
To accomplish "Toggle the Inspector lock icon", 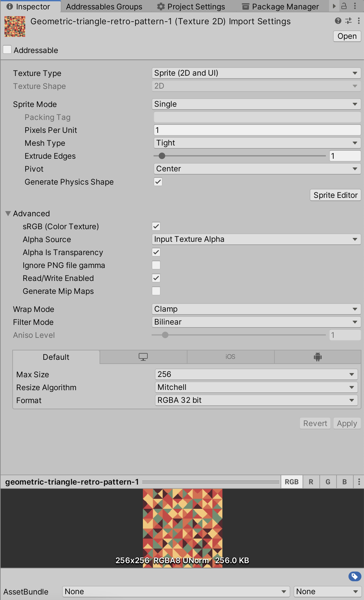I will [x=344, y=6].
